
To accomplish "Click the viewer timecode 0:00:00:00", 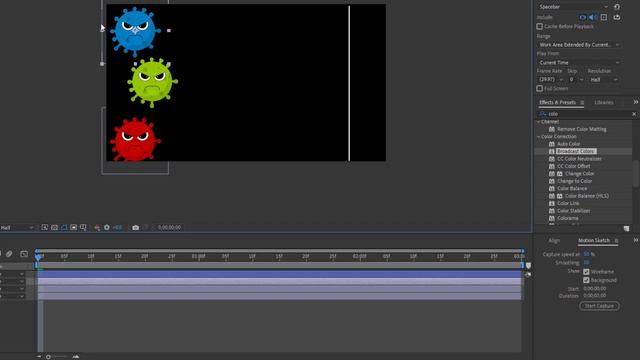I will coord(169,228).
